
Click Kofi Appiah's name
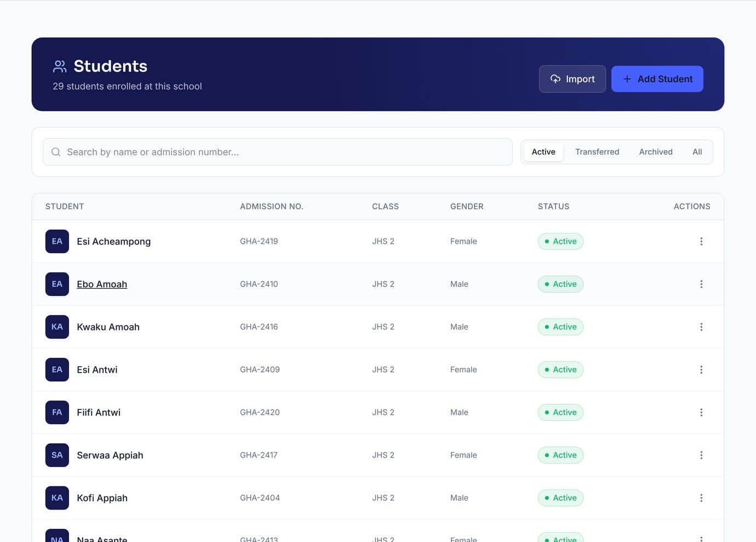click(x=102, y=498)
